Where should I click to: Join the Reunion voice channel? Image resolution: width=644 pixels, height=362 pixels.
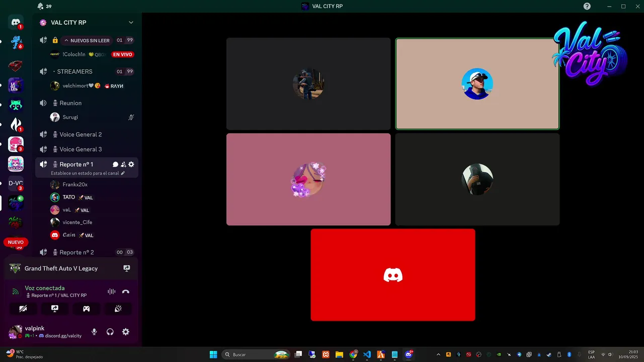(87, 103)
